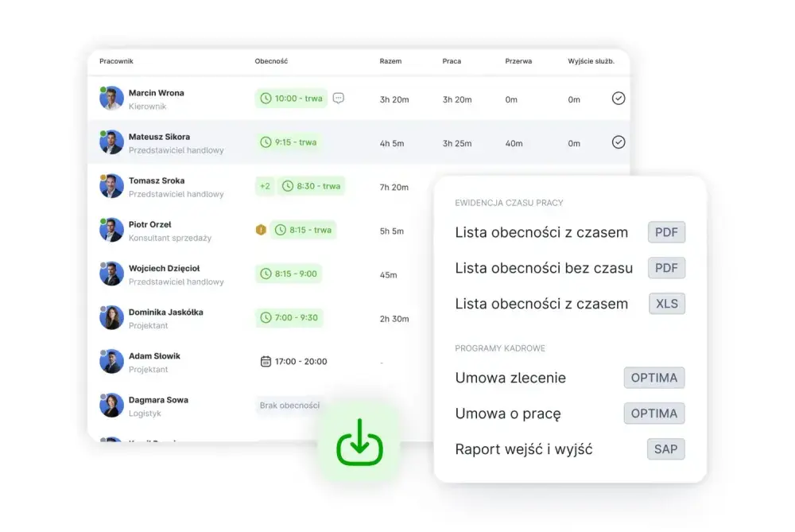Click the orange warning hexagon for Piotr Orzeł
This screenshot has height=532, width=795.
[x=261, y=230]
